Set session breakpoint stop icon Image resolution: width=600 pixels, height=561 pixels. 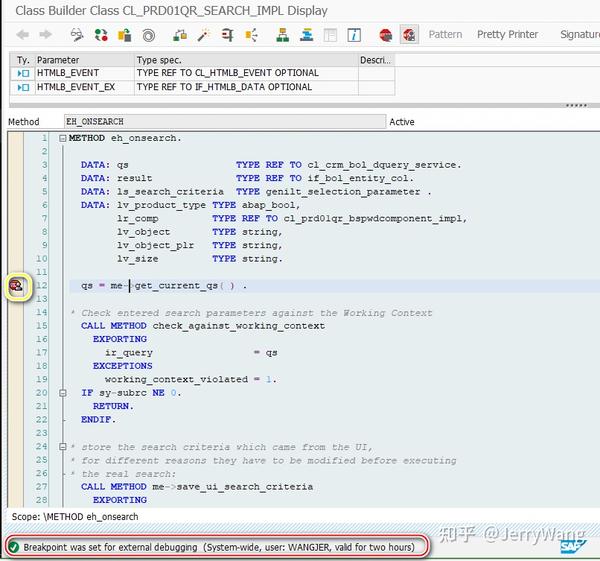click(x=385, y=35)
